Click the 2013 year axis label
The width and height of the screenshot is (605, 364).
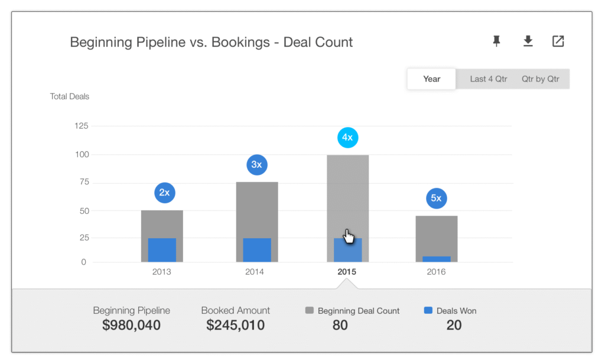pos(161,272)
